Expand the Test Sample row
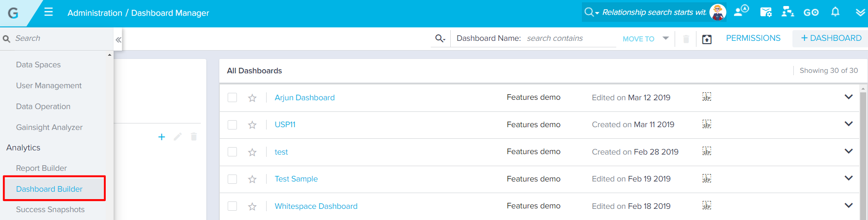 click(x=849, y=178)
